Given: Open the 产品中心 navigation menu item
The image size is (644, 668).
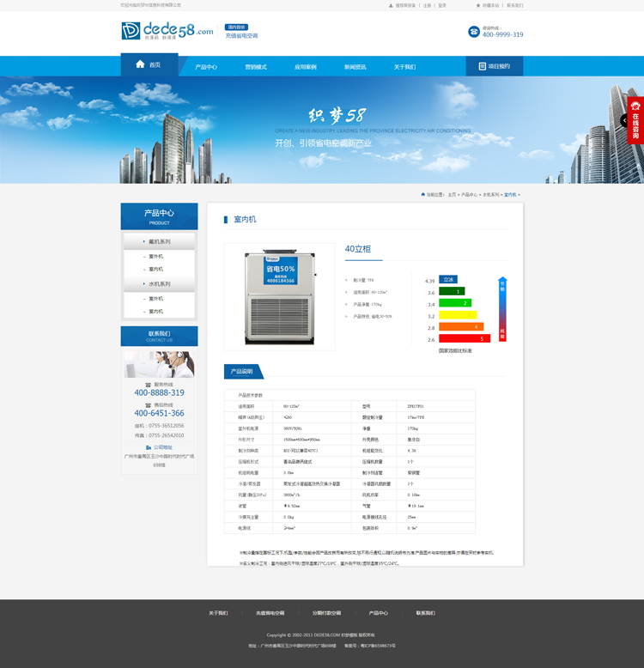Looking at the screenshot, I should (206, 67).
